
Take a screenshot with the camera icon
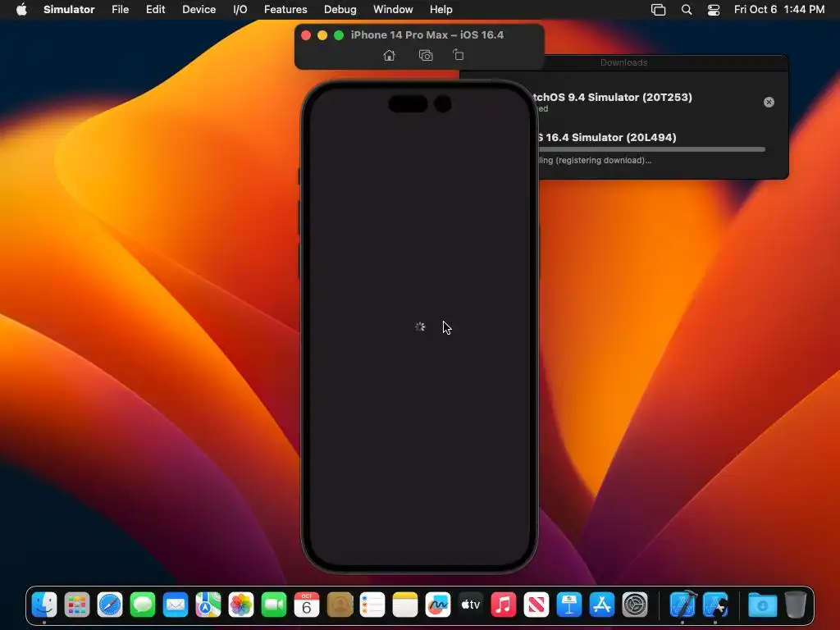click(426, 55)
